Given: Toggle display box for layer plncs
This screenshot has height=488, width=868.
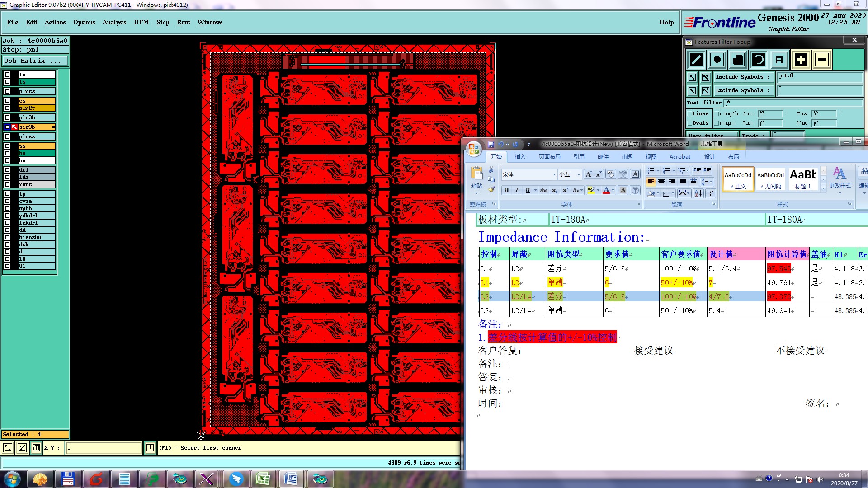Looking at the screenshot, I should 7,91.
